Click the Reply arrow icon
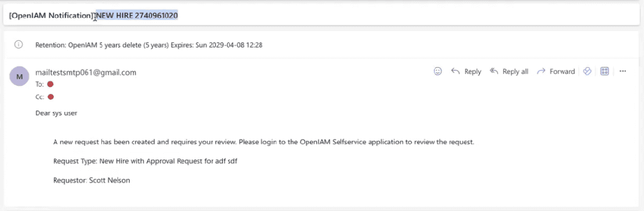Image resolution: width=644 pixels, height=211 pixels. 455,71
